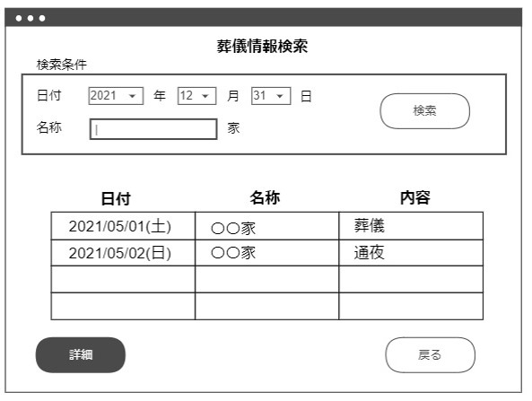Click the first dot in title bar
This screenshot has height=401, width=532.
[x=19, y=18]
